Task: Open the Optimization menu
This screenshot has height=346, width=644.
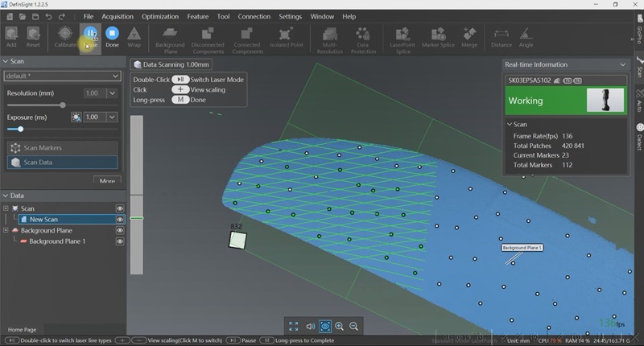Action: [x=160, y=16]
